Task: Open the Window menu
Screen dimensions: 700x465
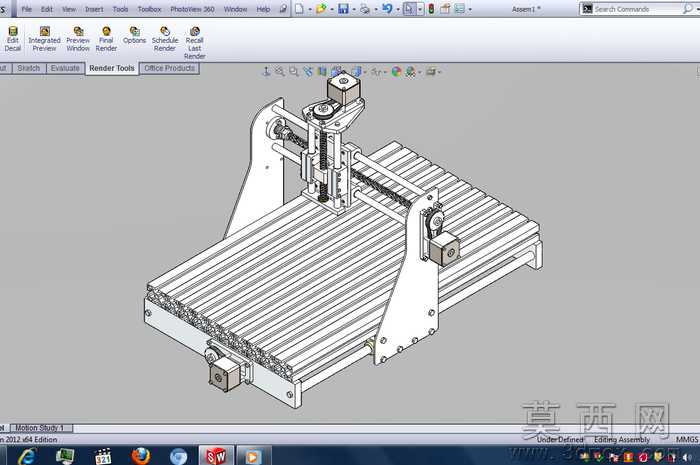Action: [235, 9]
